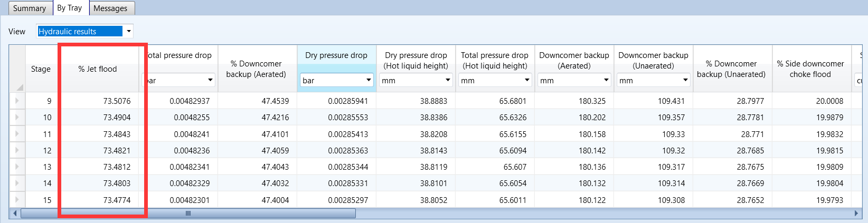The height and width of the screenshot is (223, 868).
Task: Click the row selector arrow for stage 15
Action: coord(17,200)
